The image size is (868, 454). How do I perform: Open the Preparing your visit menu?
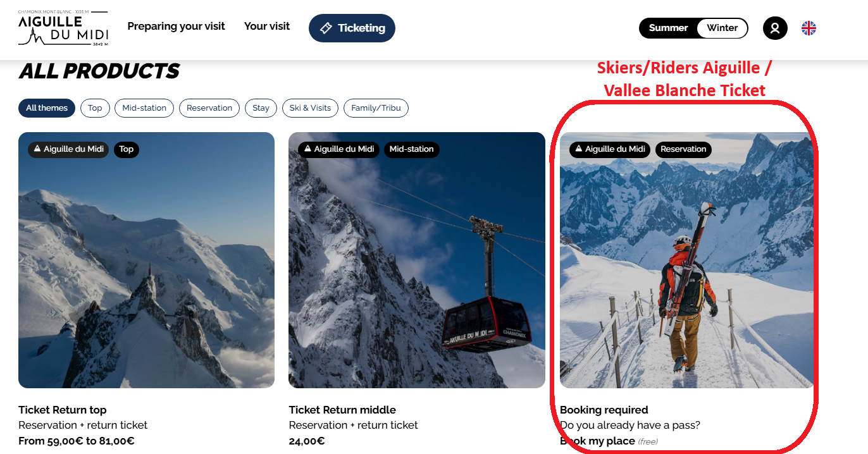pos(176,27)
